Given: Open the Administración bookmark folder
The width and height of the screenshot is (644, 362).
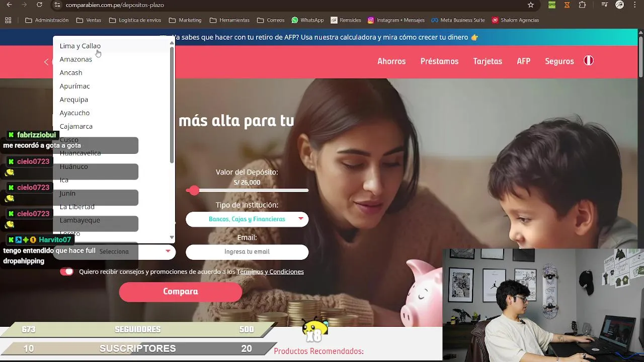Looking at the screenshot, I should pyautogui.click(x=47, y=20).
